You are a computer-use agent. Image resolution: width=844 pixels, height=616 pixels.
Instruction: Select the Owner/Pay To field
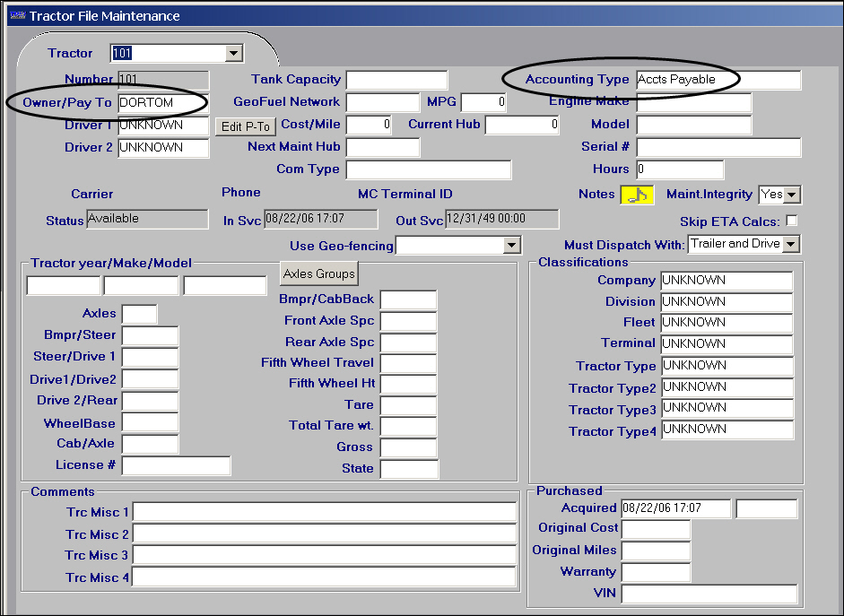pos(163,103)
